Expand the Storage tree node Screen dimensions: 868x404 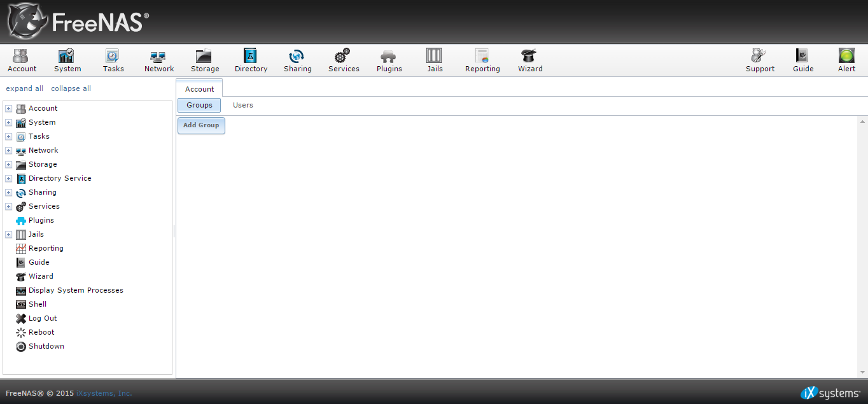coord(9,164)
